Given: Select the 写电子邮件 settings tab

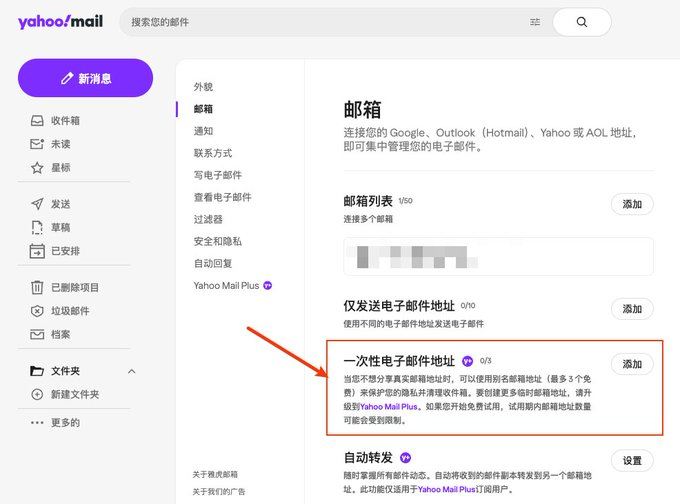Looking at the screenshot, I should tap(218, 175).
